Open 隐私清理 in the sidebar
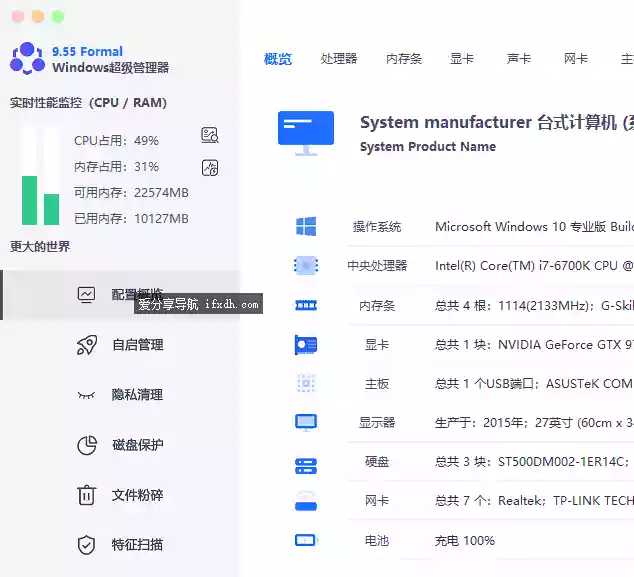 point(121,395)
